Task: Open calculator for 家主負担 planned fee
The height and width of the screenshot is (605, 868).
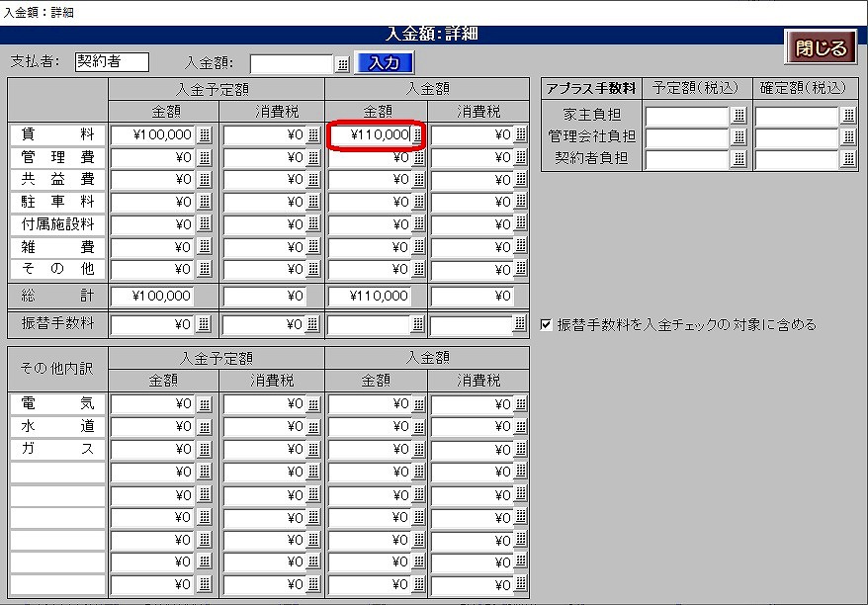Action: click(738, 115)
